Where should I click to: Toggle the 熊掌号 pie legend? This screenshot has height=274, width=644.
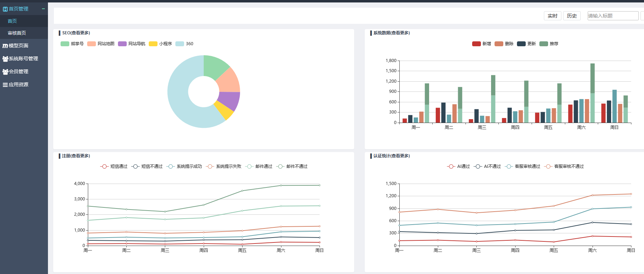point(72,44)
